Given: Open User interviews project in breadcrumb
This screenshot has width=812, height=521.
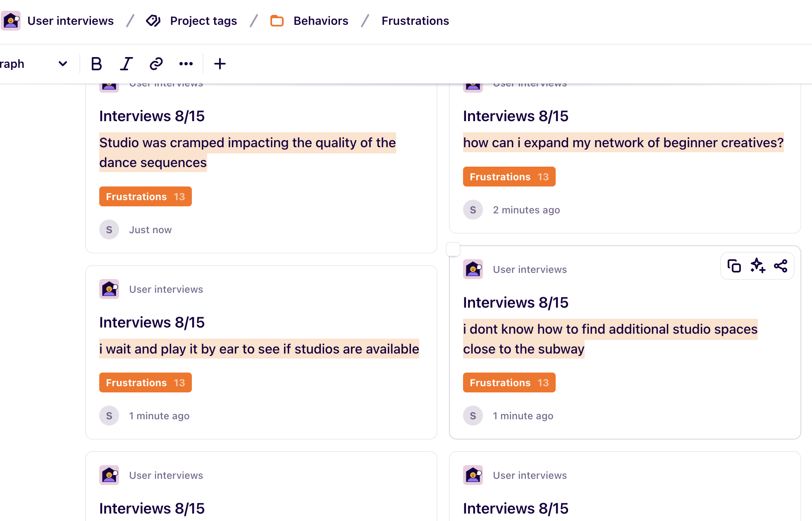Looking at the screenshot, I should click(70, 21).
